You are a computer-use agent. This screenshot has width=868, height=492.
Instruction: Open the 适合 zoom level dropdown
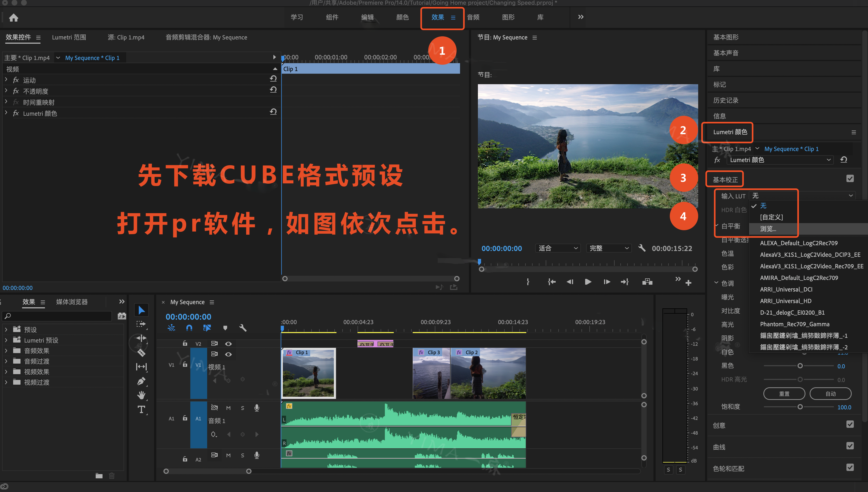click(557, 248)
